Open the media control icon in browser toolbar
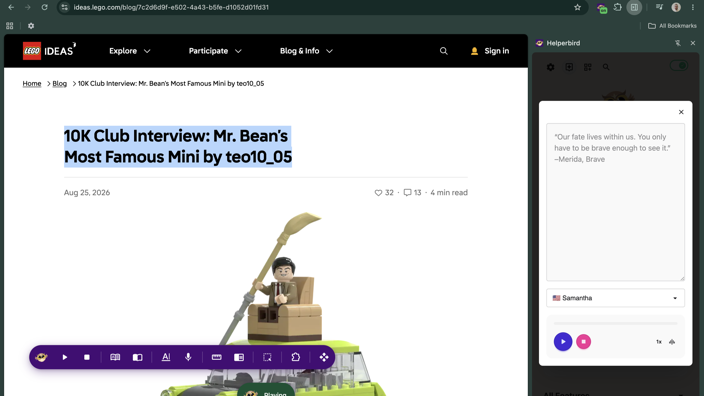 659,7
